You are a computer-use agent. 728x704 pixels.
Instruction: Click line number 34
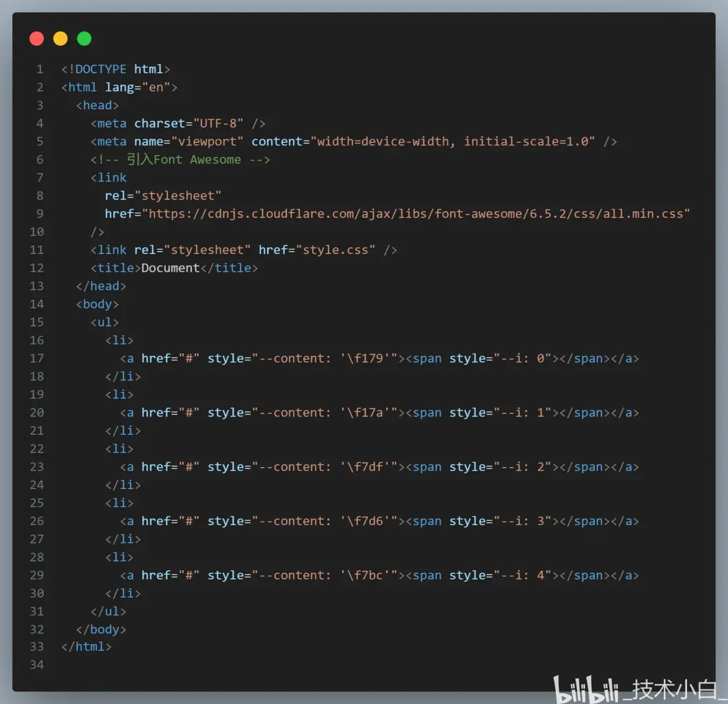point(37,665)
